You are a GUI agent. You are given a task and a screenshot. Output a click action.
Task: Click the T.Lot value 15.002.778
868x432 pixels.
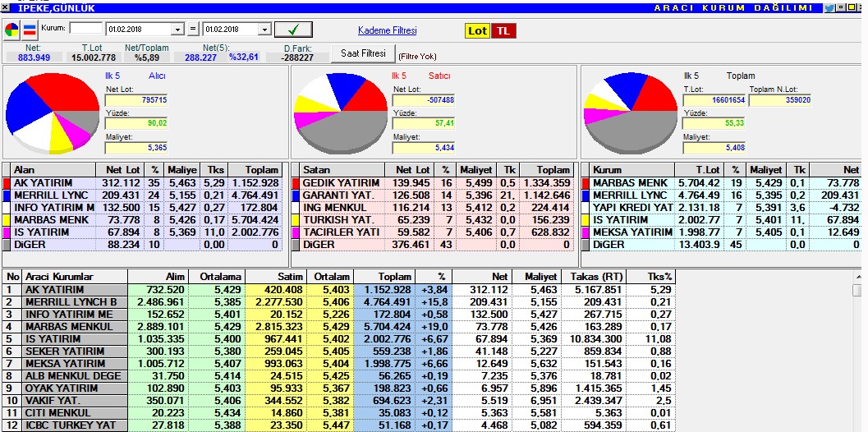pyautogui.click(x=93, y=57)
